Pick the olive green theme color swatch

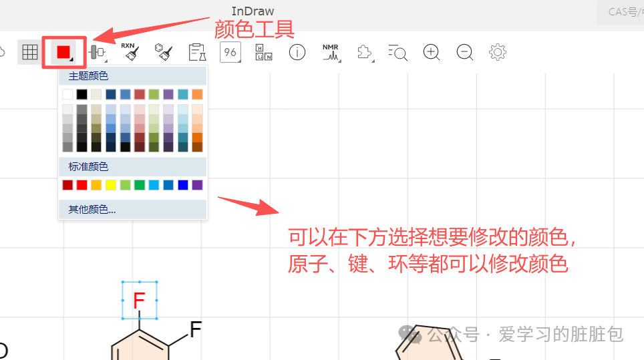(x=154, y=94)
